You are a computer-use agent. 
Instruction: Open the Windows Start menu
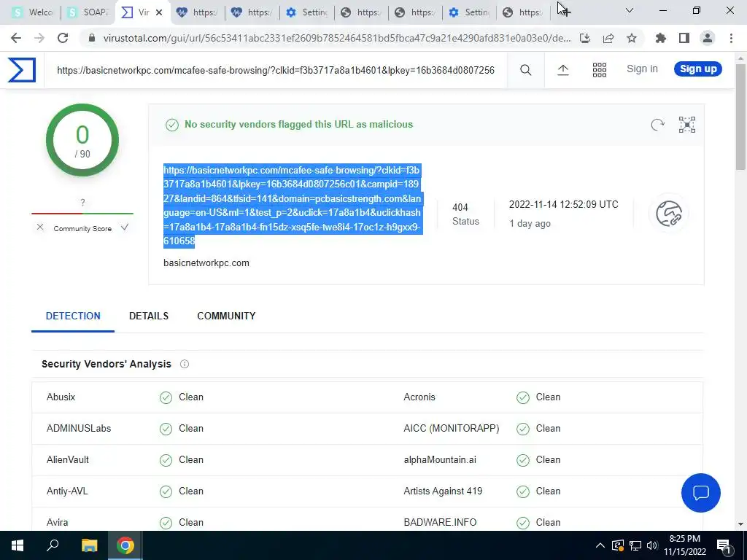point(18,545)
